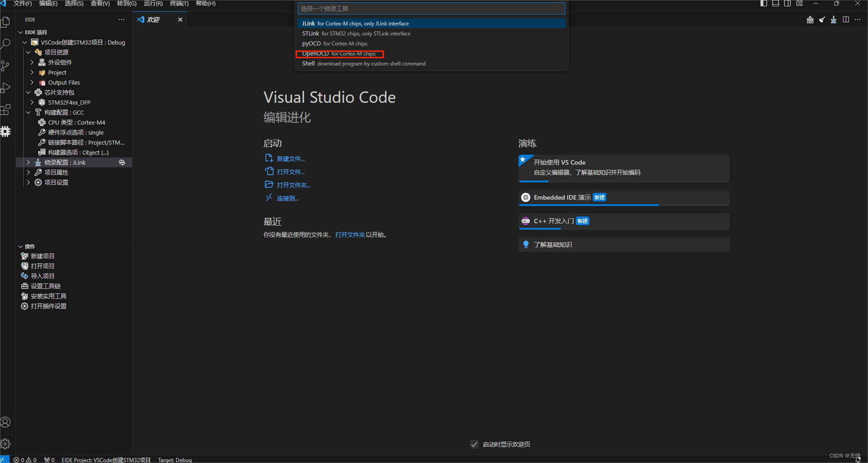Open the Accounts menu icon
Viewport: 868px width, 463px height.
[5, 422]
